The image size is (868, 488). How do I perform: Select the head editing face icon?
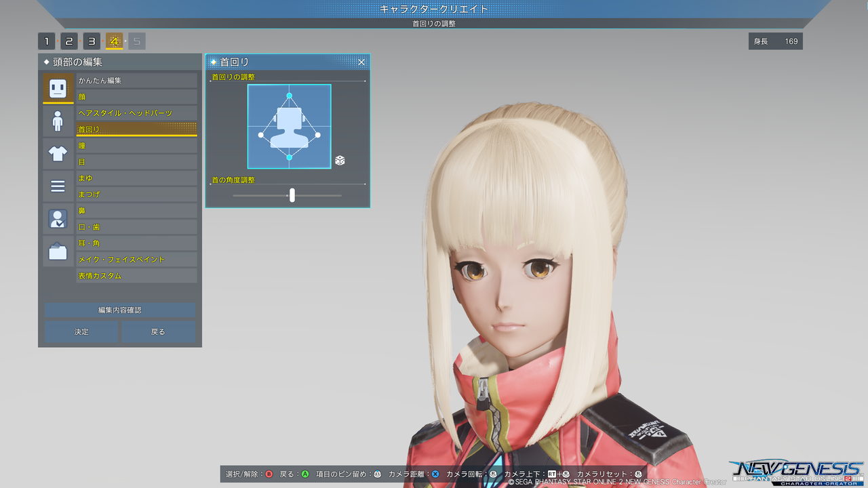click(58, 88)
